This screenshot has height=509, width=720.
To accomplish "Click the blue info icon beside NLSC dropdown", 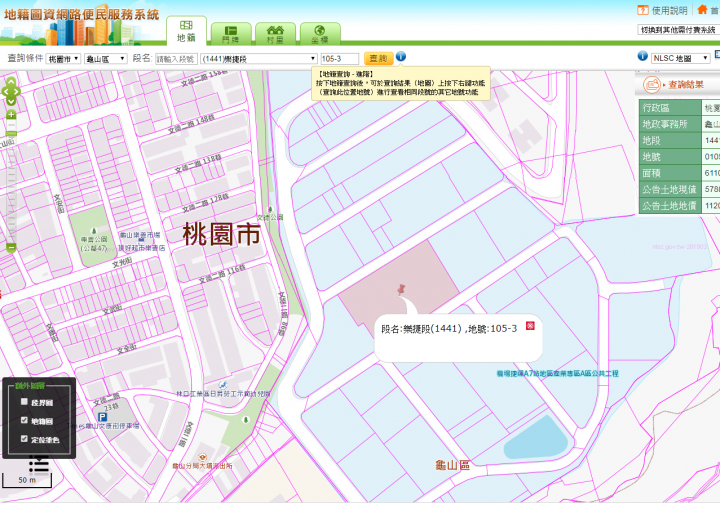I will pos(642,56).
